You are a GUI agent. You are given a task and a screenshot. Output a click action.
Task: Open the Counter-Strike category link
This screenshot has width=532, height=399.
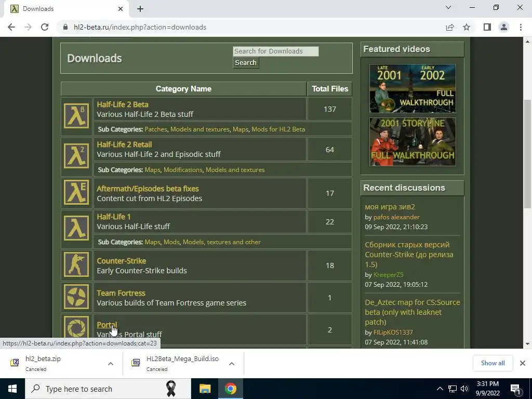[x=122, y=261]
